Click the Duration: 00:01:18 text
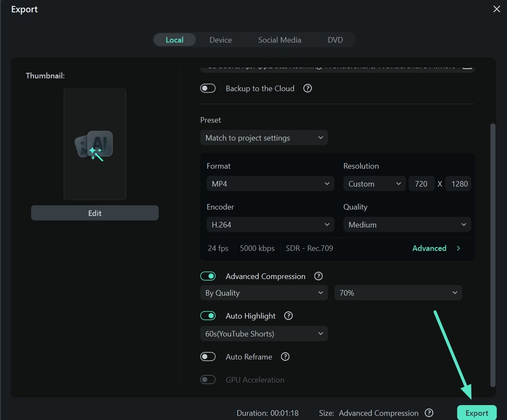The image size is (507, 420). (x=268, y=413)
